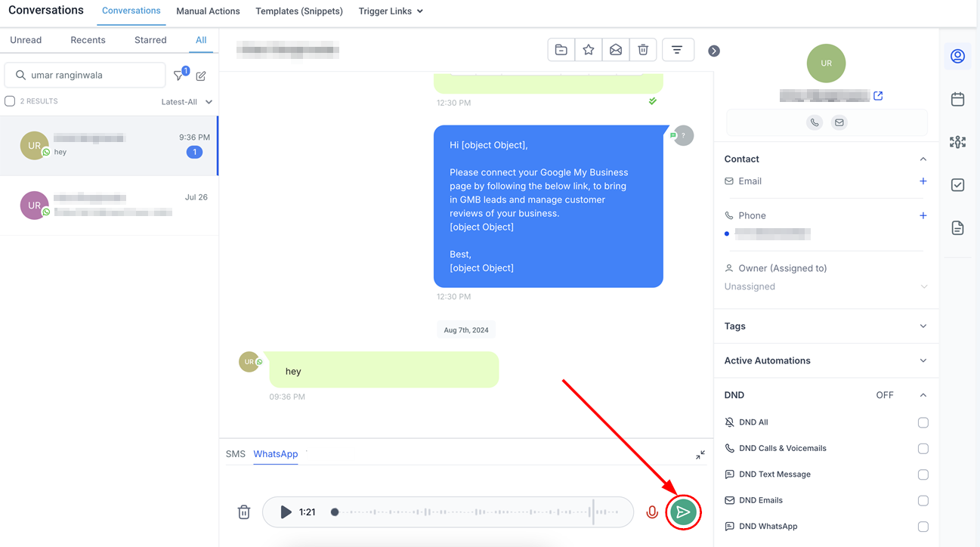This screenshot has width=980, height=547.
Task: Enable DND Emails checkbox
Action: [923, 501]
